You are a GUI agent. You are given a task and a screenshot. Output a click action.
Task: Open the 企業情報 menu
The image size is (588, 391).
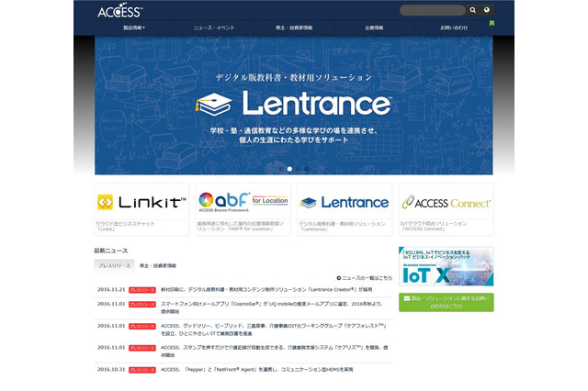(374, 28)
